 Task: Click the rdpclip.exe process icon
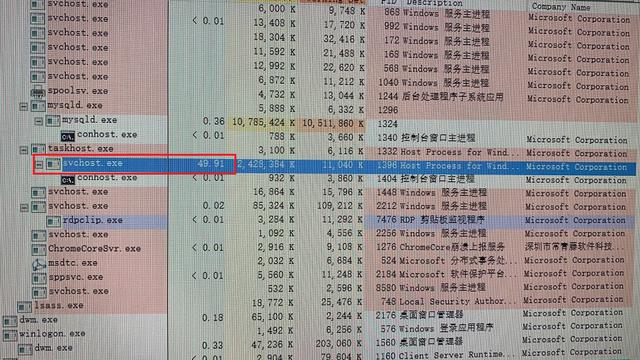tap(53, 221)
